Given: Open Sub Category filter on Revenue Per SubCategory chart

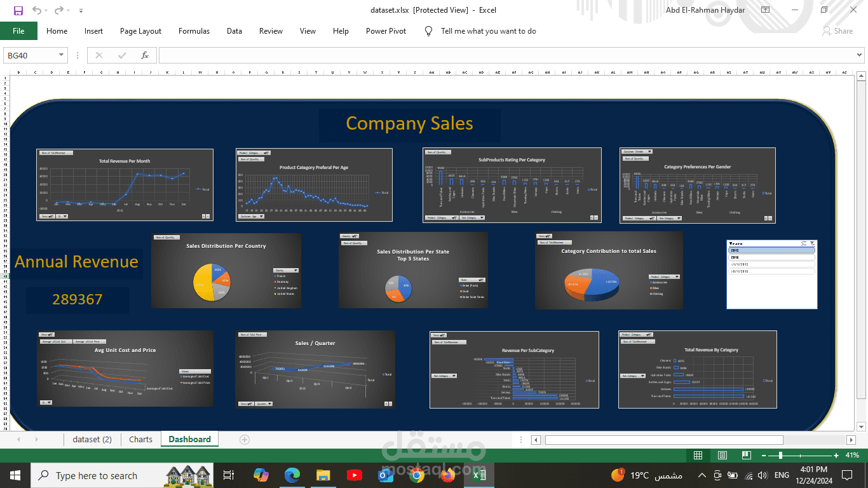Looking at the screenshot, I should click(444, 376).
